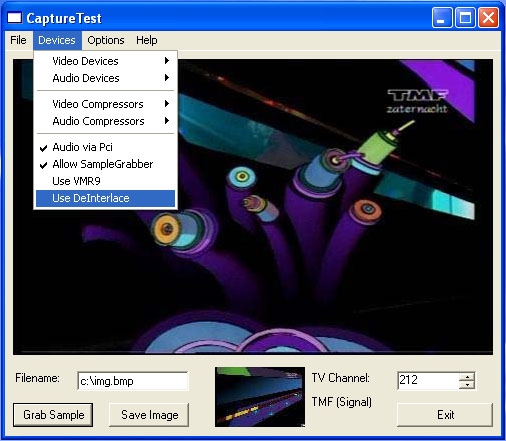Open the Help menu

[x=147, y=40]
